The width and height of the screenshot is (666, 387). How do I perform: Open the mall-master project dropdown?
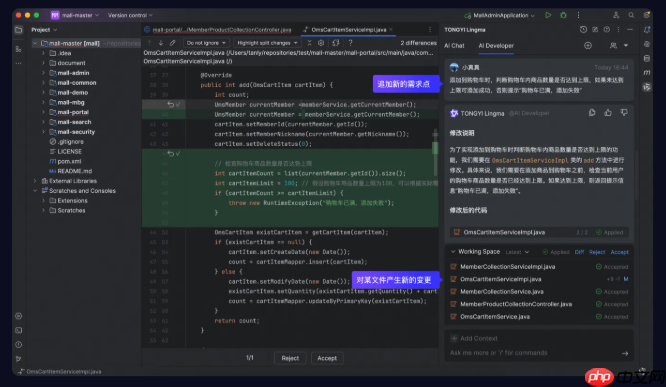click(x=75, y=15)
